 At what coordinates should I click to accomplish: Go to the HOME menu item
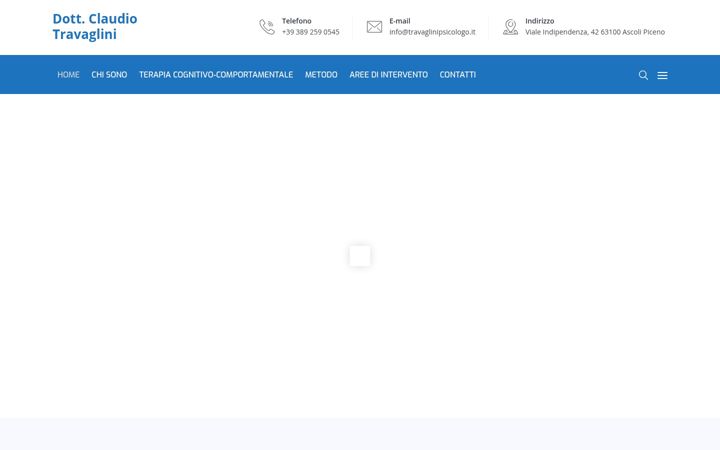click(x=68, y=74)
